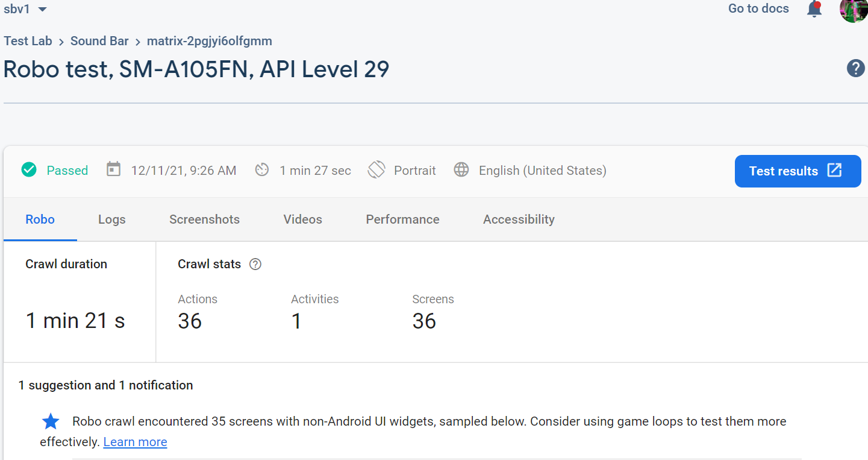Click the Learn more link about game loops
The height and width of the screenshot is (460, 868).
135,442
